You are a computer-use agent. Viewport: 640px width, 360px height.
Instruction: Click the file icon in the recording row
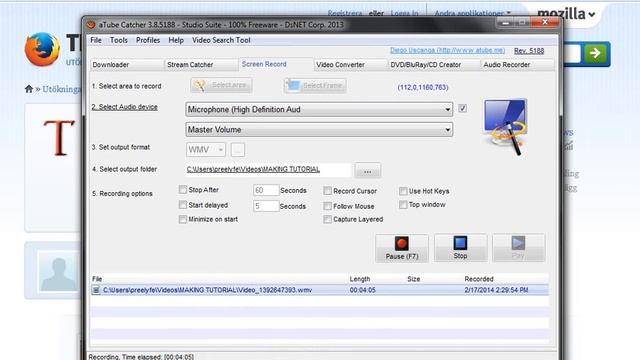pyautogui.click(x=96, y=290)
